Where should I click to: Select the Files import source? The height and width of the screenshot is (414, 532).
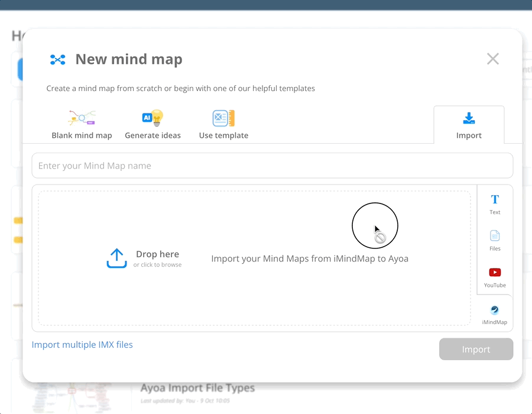click(494, 239)
